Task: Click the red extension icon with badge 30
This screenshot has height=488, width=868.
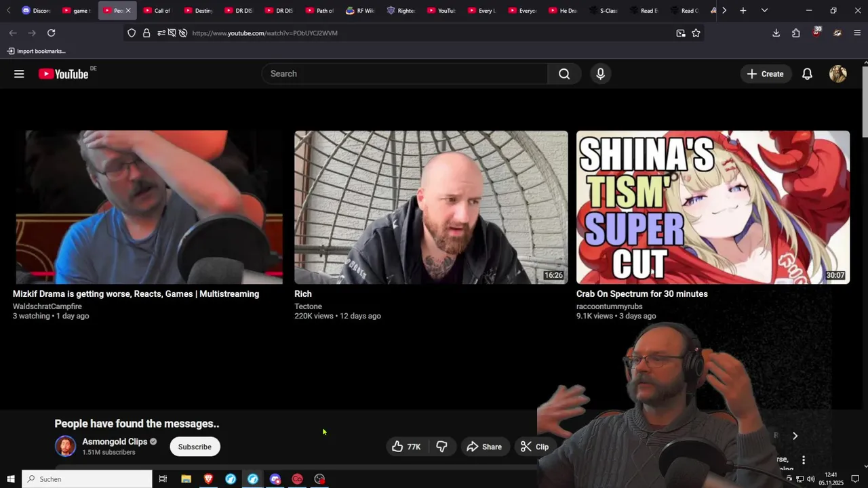Action: click(x=816, y=32)
